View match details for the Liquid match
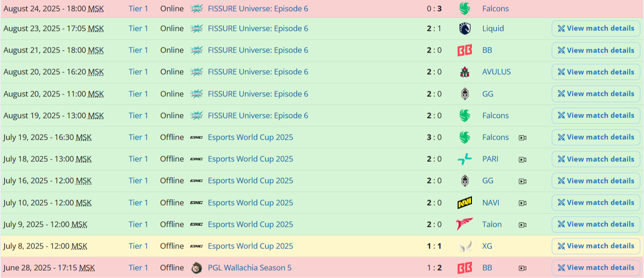The height and width of the screenshot is (278, 644). 596,29
